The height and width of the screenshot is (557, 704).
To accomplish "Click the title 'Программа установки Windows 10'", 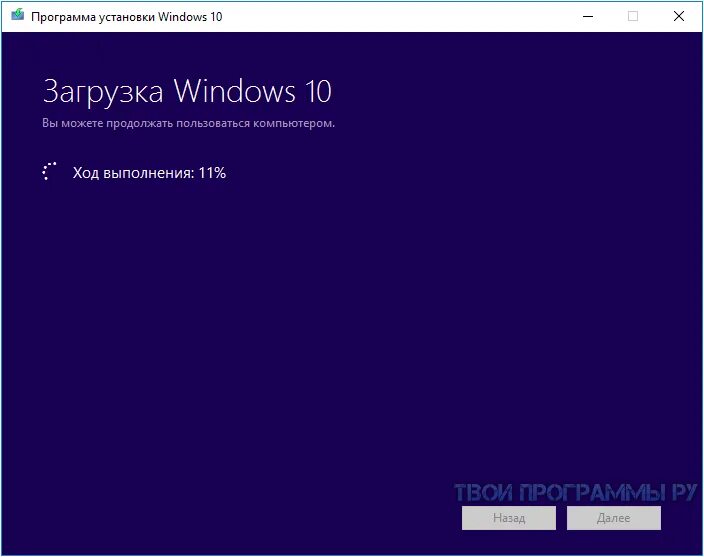I will 127,17.
